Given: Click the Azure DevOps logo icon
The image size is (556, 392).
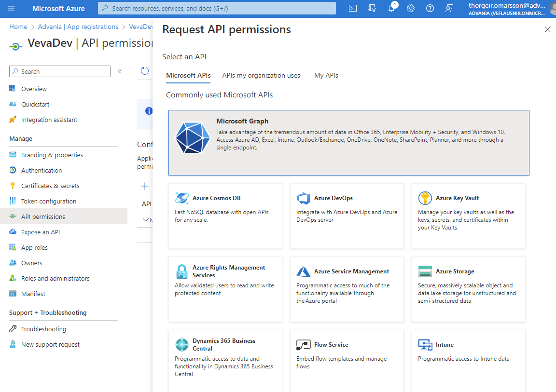Looking at the screenshot, I should pyautogui.click(x=304, y=198).
